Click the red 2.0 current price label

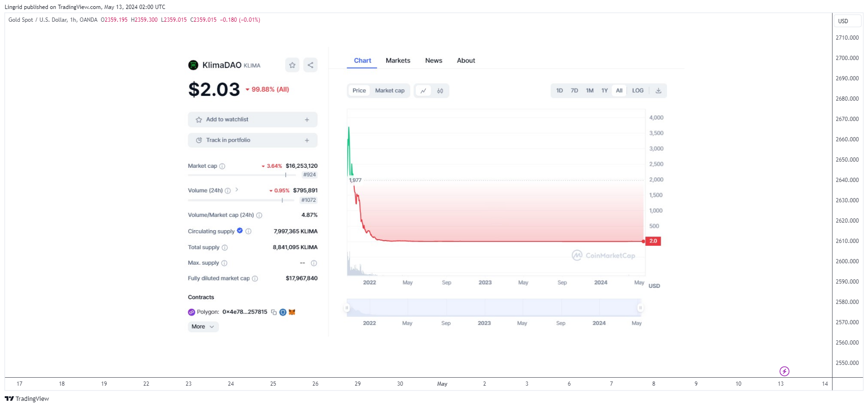click(x=653, y=242)
